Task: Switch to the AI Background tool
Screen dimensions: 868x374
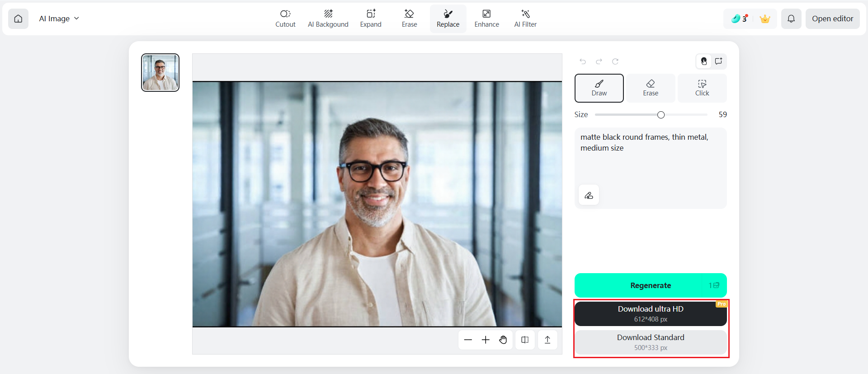Action: tap(328, 19)
